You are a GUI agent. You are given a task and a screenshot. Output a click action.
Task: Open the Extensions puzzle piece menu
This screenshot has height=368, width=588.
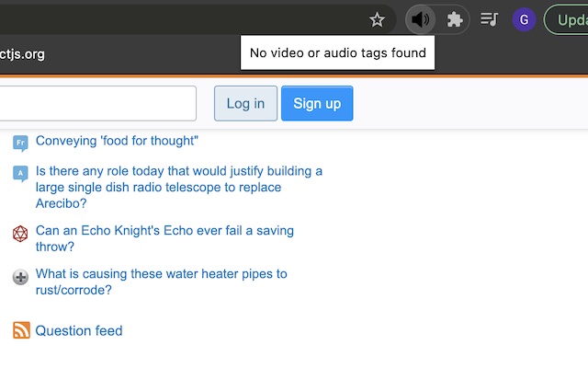[454, 19]
